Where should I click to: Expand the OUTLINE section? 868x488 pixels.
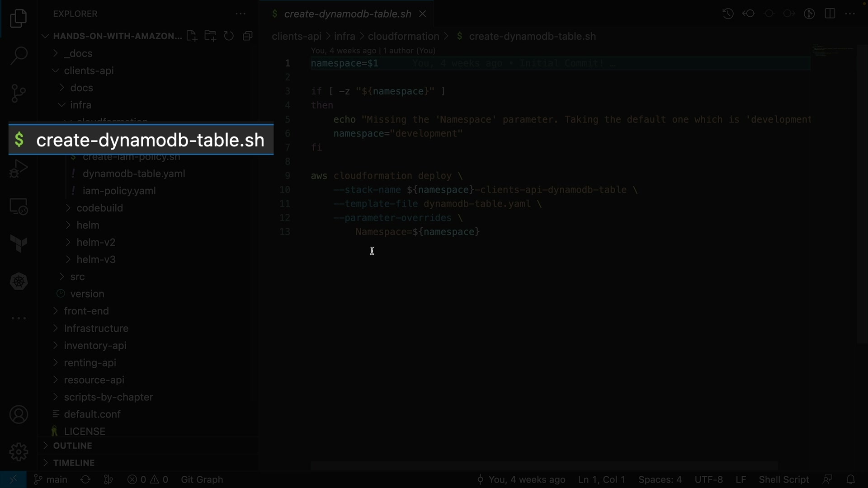72,446
